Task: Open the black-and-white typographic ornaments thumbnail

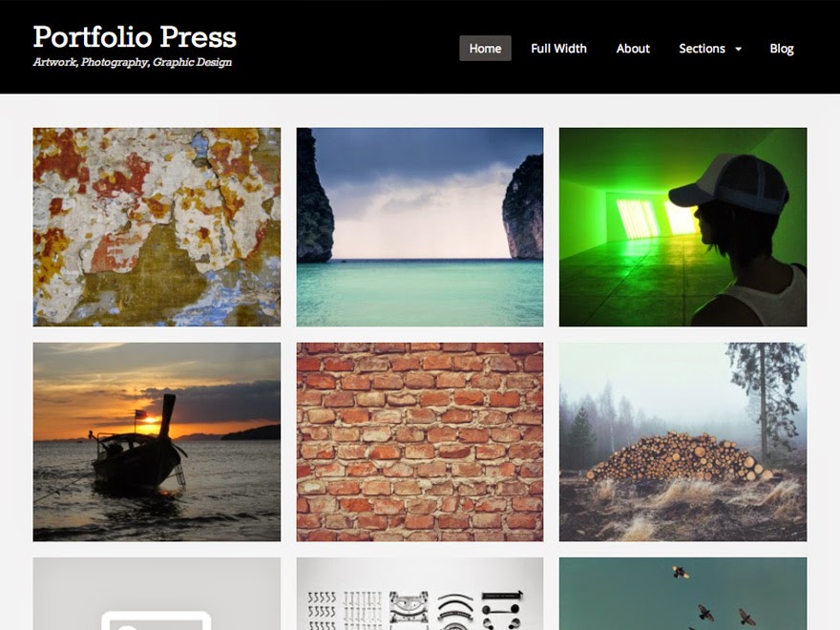Action: click(419, 594)
